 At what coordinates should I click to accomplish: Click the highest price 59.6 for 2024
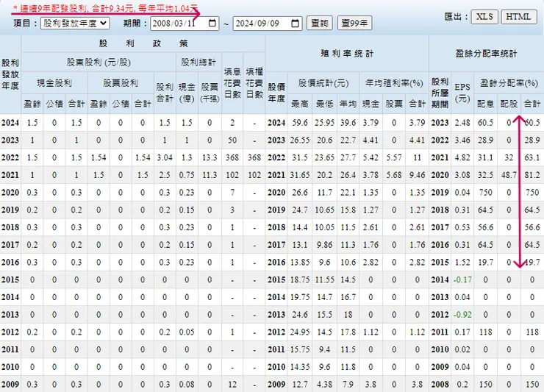(300, 123)
